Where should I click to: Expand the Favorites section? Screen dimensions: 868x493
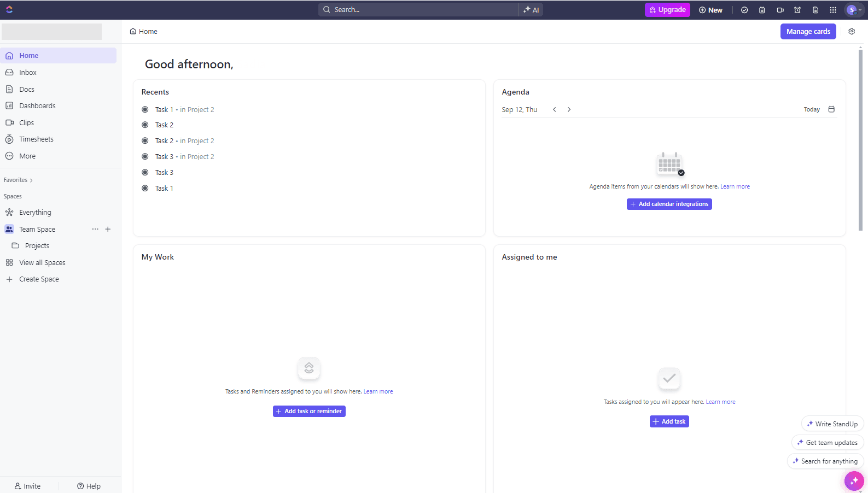(x=18, y=180)
